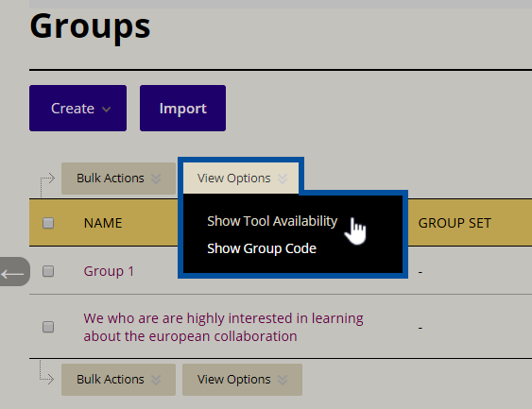Image resolution: width=532 pixels, height=409 pixels.
Task: Expand the bottom View Options menu
Action: pyautogui.click(x=242, y=380)
